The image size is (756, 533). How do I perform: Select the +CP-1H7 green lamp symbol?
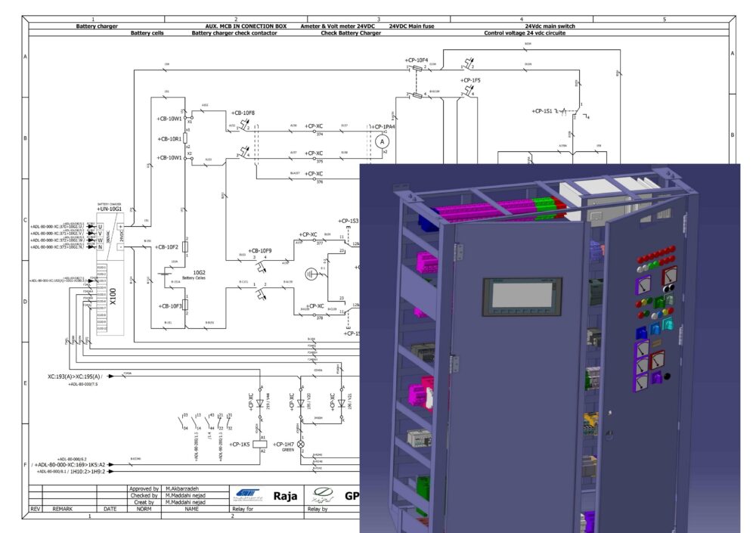coord(301,445)
